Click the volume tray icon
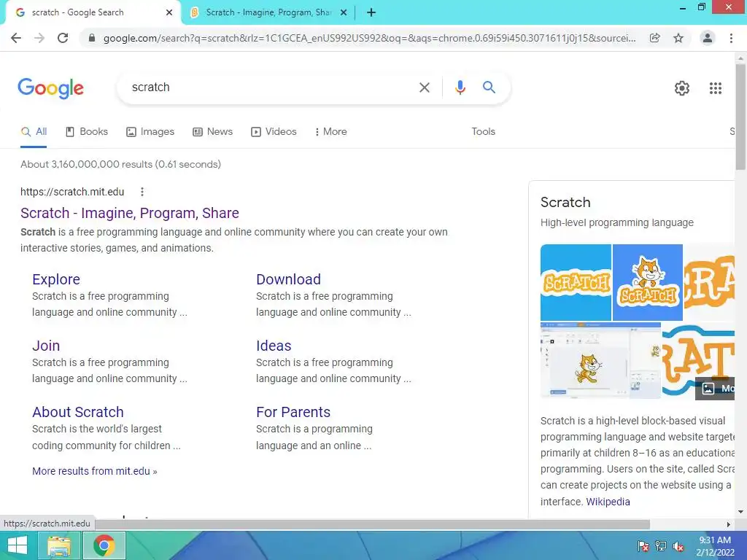 [x=678, y=546]
